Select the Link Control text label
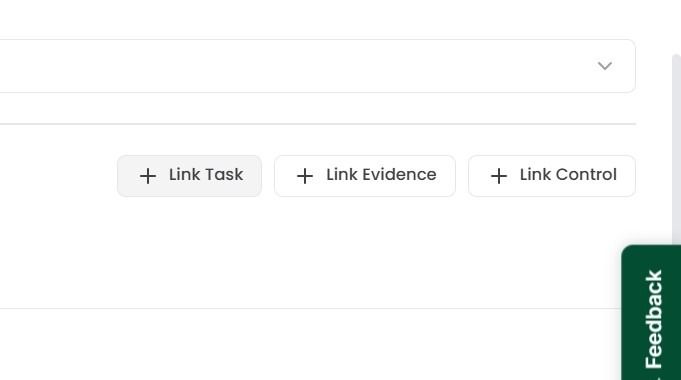The image size is (681, 380). [568, 175]
